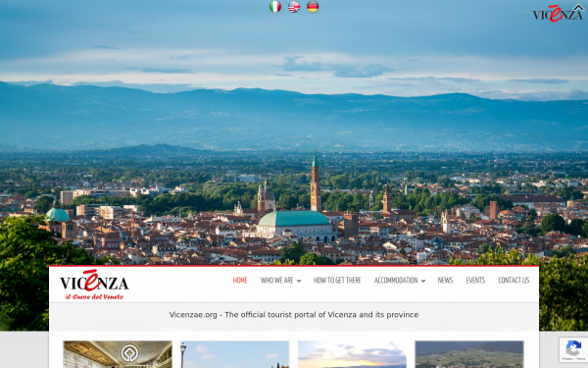Screen dimensions: 588x368
Task: Open the WHO WE ARE menu
Action: tap(276, 281)
